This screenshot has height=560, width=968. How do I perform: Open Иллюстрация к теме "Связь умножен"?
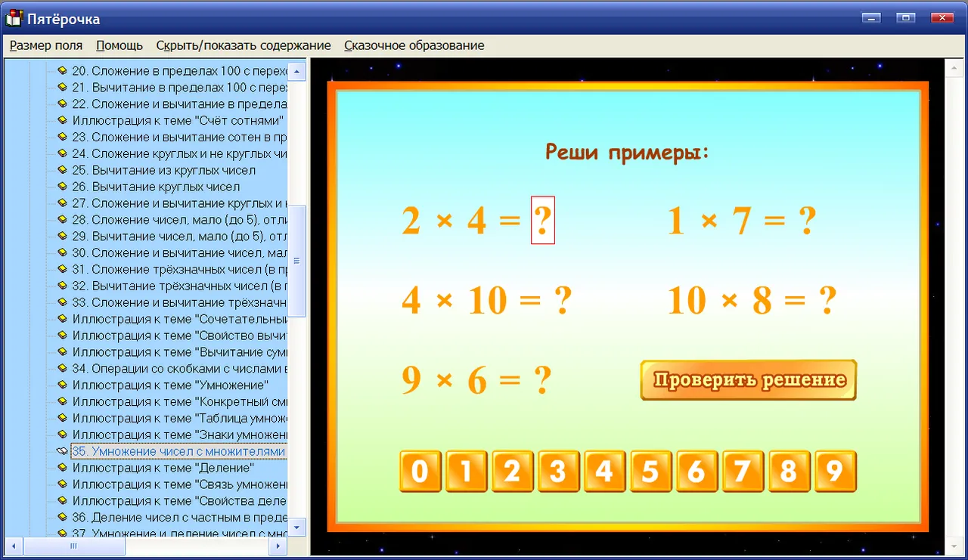[x=180, y=484]
